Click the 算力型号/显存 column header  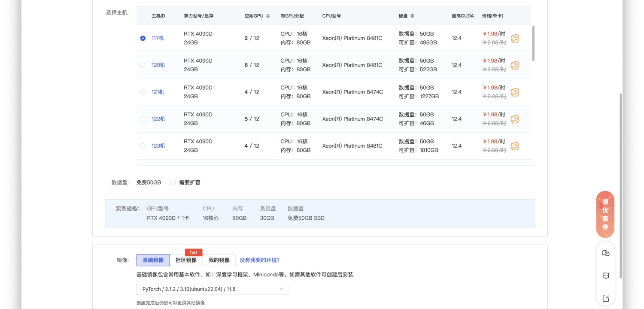[x=199, y=16]
